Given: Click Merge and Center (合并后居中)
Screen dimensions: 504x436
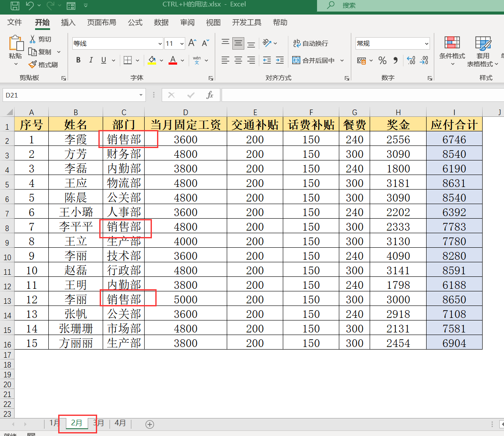Looking at the screenshot, I should point(313,60).
